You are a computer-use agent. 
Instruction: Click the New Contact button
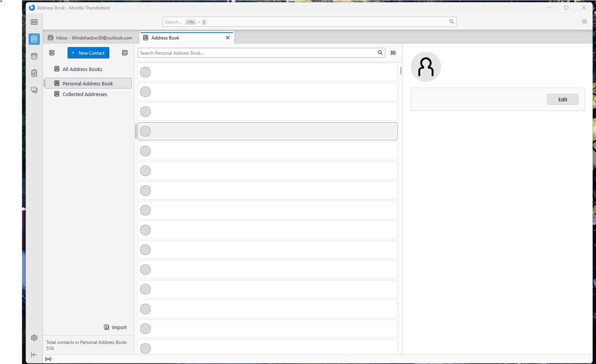(x=88, y=53)
